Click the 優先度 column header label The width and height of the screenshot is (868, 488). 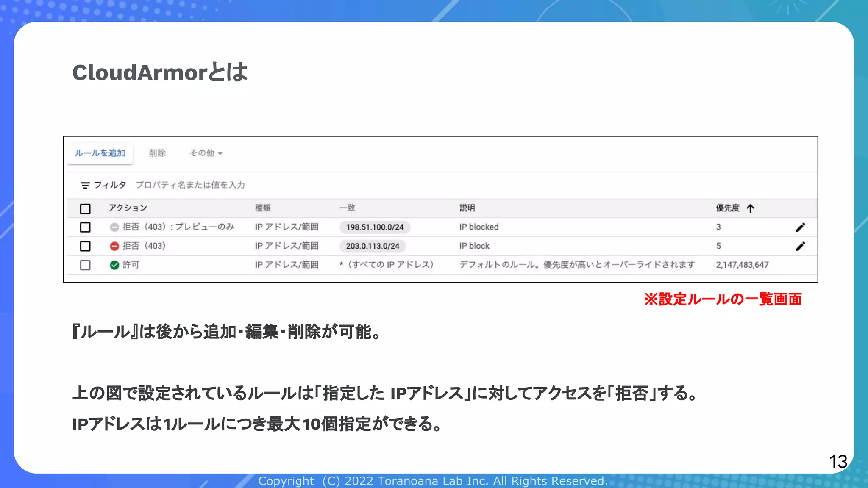point(728,208)
